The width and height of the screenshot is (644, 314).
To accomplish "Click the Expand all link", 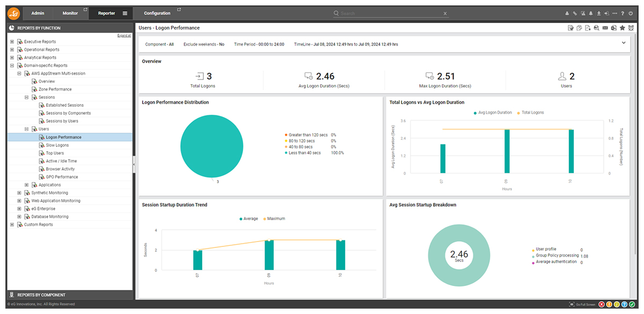I will click(124, 35).
